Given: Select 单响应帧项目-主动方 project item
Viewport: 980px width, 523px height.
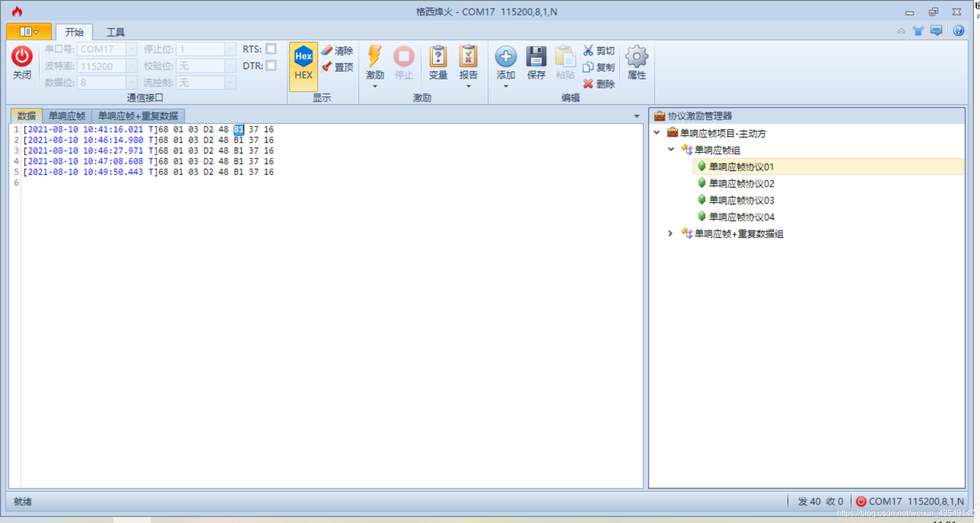Looking at the screenshot, I should click(723, 133).
